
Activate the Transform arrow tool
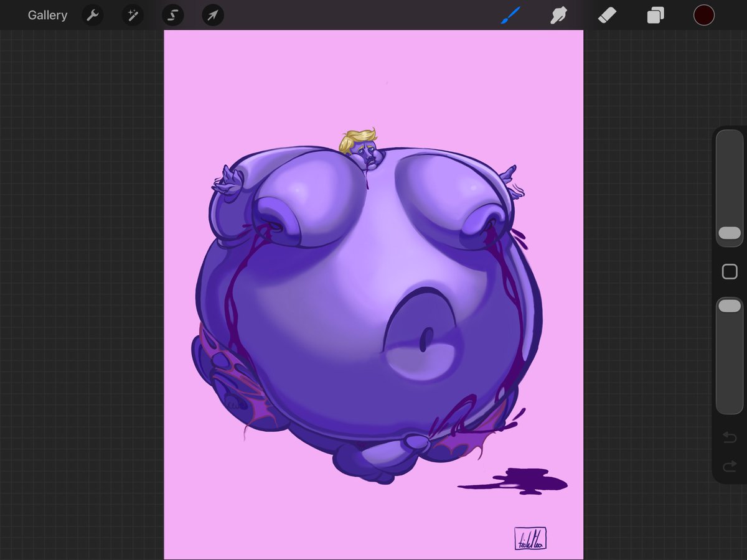(213, 16)
